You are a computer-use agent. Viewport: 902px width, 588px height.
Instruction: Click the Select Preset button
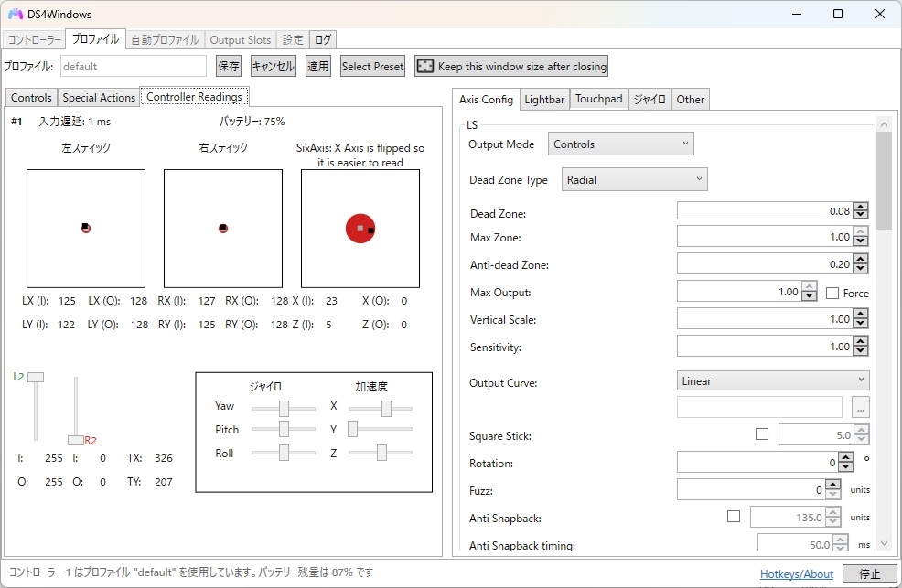(x=372, y=66)
